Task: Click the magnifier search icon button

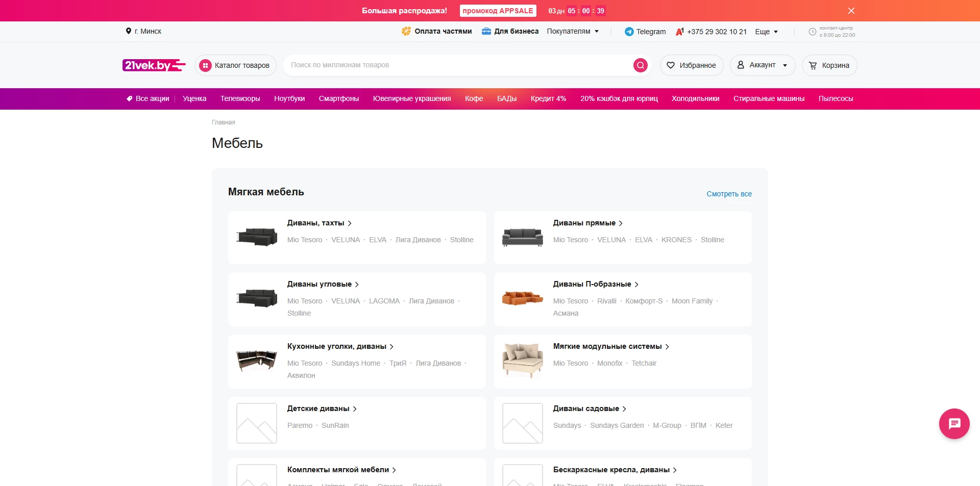Action: click(x=640, y=65)
